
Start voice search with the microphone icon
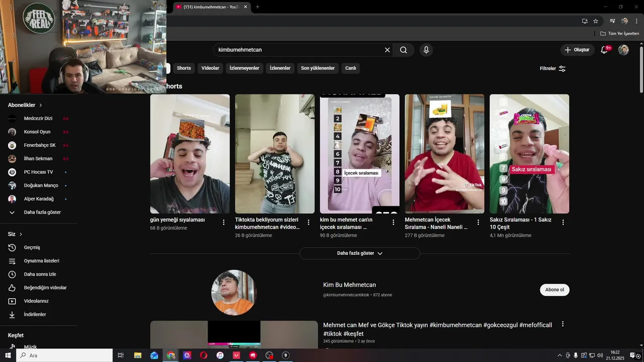coord(426,50)
